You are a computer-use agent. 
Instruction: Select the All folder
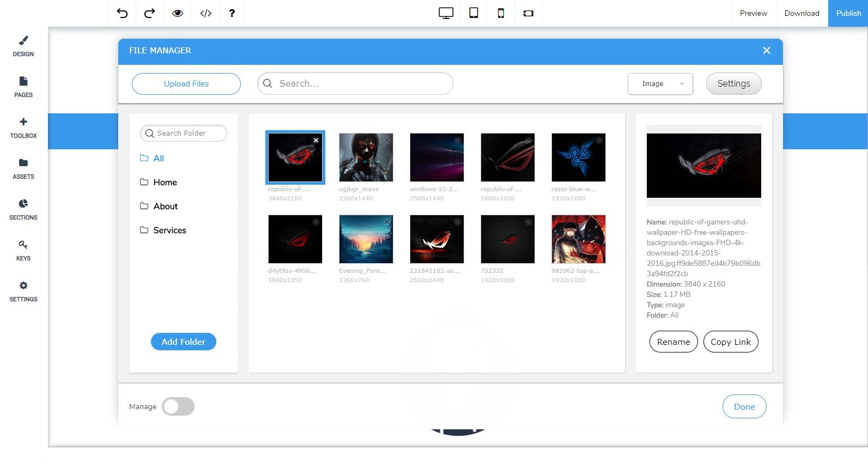point(152,158)
